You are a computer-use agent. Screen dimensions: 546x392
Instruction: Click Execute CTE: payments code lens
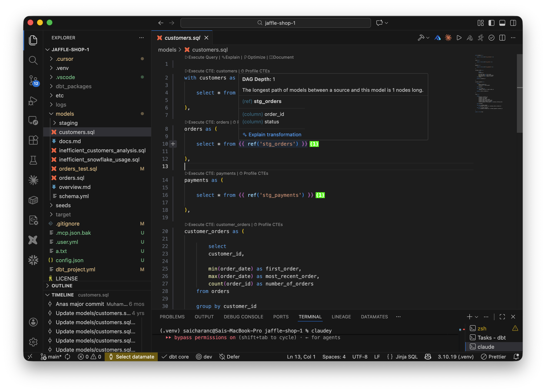point(210,173)
